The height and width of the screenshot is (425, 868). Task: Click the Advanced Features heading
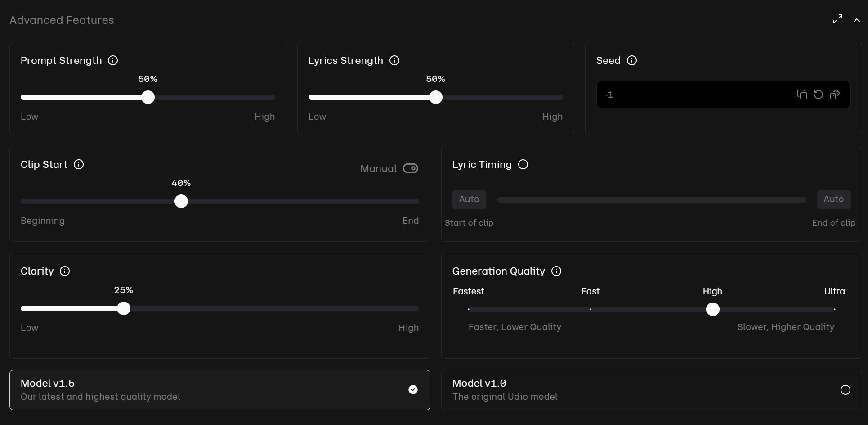pos(62,20)
